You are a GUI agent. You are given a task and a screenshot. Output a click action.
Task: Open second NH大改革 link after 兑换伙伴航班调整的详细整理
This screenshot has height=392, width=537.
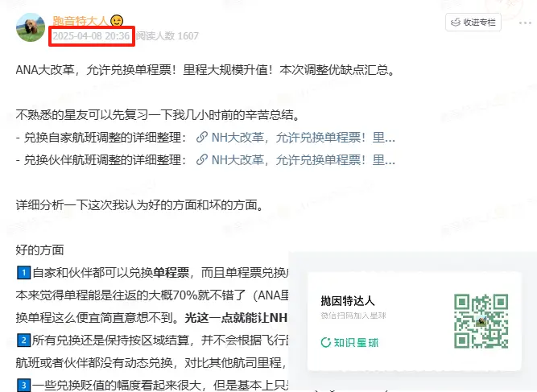(303, 160)
